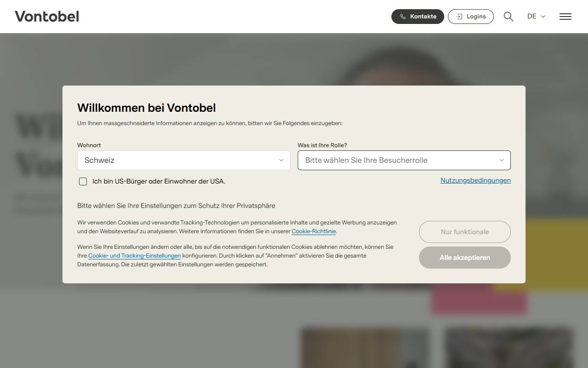Open the hamburger menu icon
Screen dimensions: 588x368
(565, 17)
